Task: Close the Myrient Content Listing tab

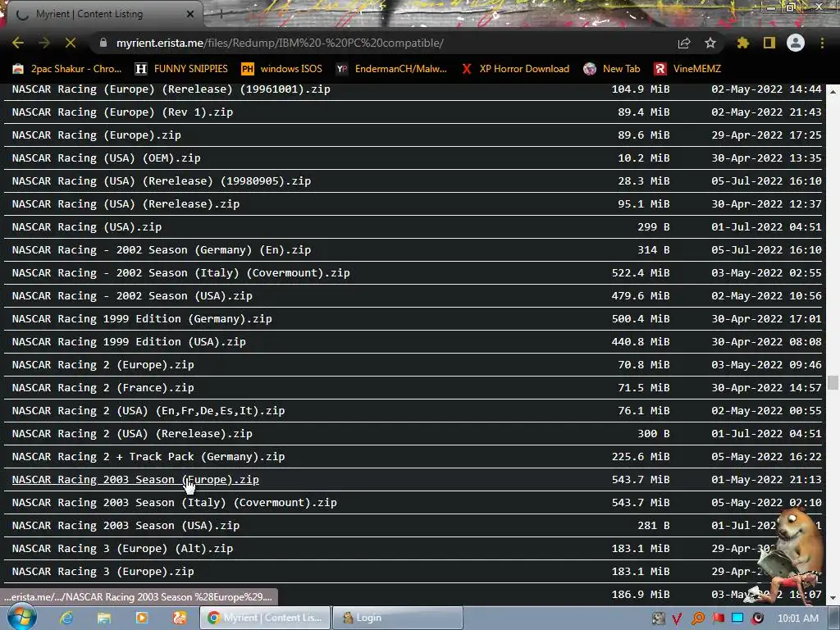Action: pos(190,15)
